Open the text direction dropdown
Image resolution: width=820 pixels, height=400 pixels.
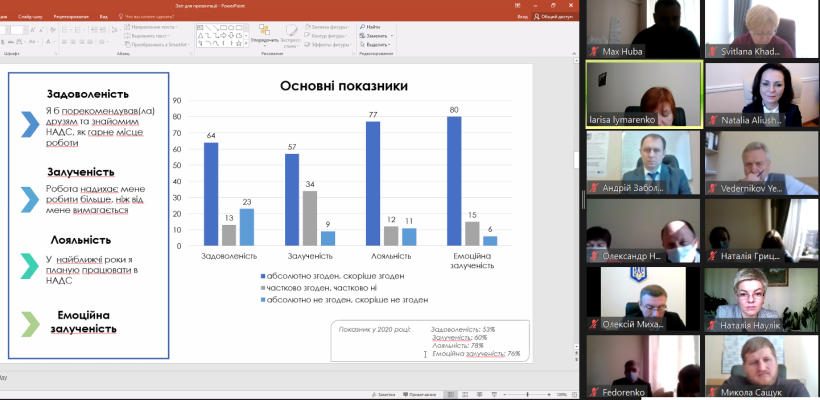[152, 27]
